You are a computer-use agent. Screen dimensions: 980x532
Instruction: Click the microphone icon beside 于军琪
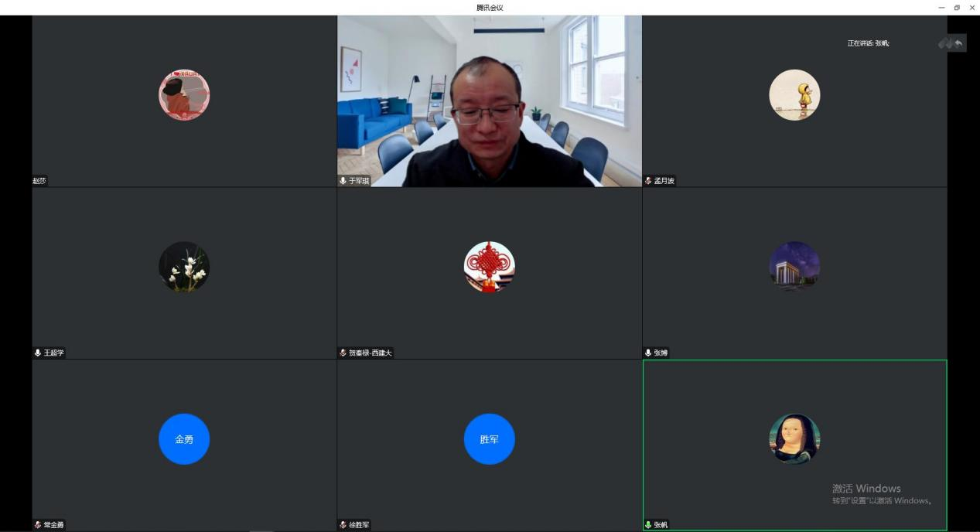(343, 181)
